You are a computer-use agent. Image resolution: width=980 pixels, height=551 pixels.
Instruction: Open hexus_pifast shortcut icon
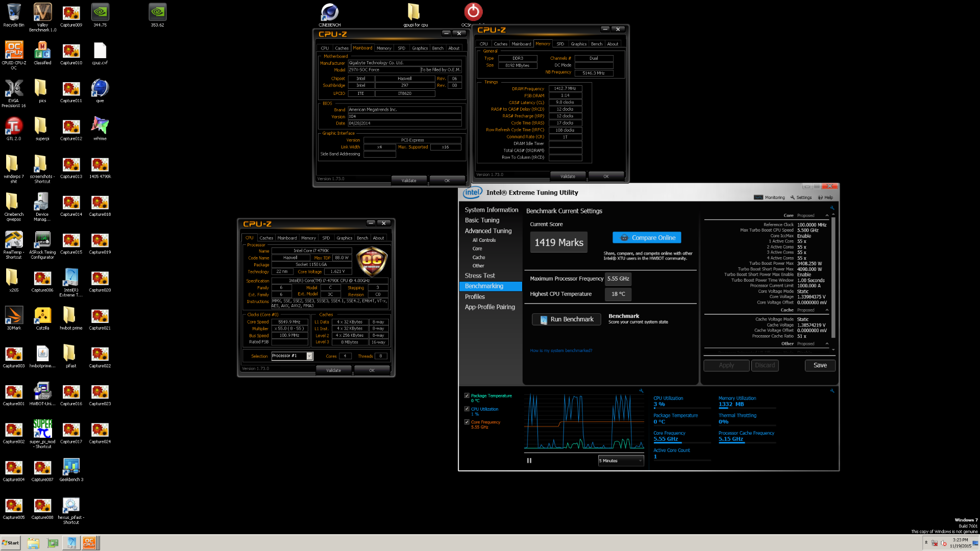coord(71,510)
